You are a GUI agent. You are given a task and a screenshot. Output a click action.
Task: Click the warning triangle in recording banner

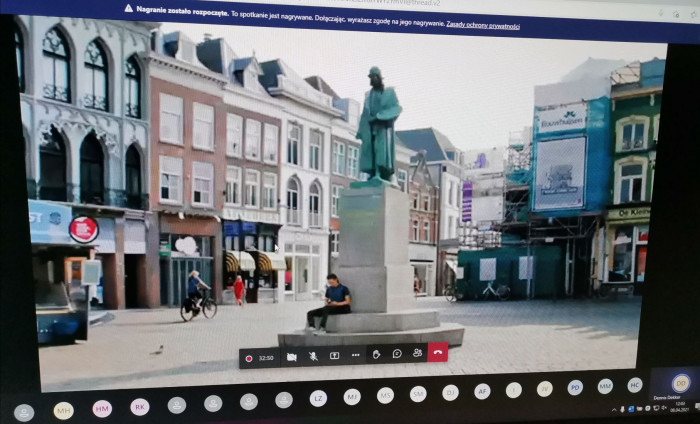click(x=129, y=8)
